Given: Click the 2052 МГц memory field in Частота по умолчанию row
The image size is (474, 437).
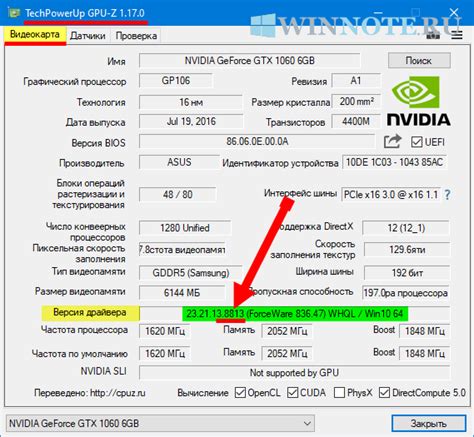Looking at the screenshot, I should pyautogui.click(x=287, y=353).
